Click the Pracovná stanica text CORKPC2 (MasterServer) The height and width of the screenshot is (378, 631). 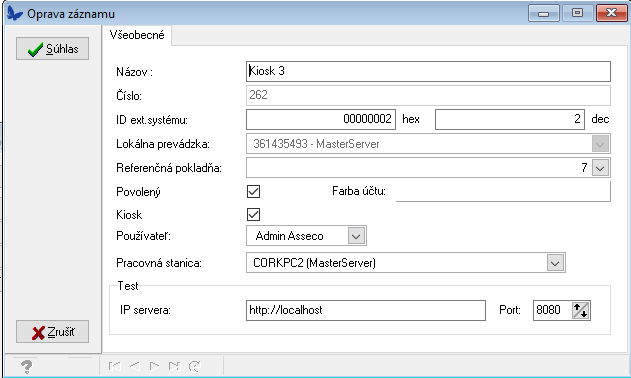click(314, 263)
